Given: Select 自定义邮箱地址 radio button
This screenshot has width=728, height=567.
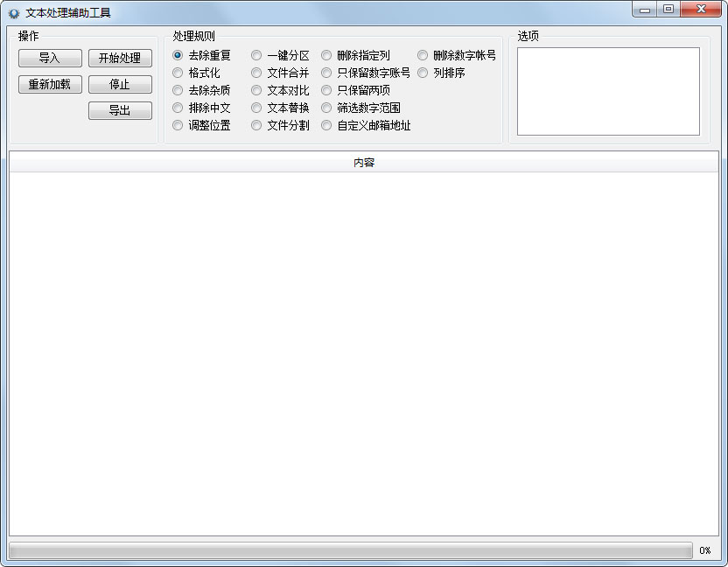Looking at the screenshot, I should pos(366,125).
